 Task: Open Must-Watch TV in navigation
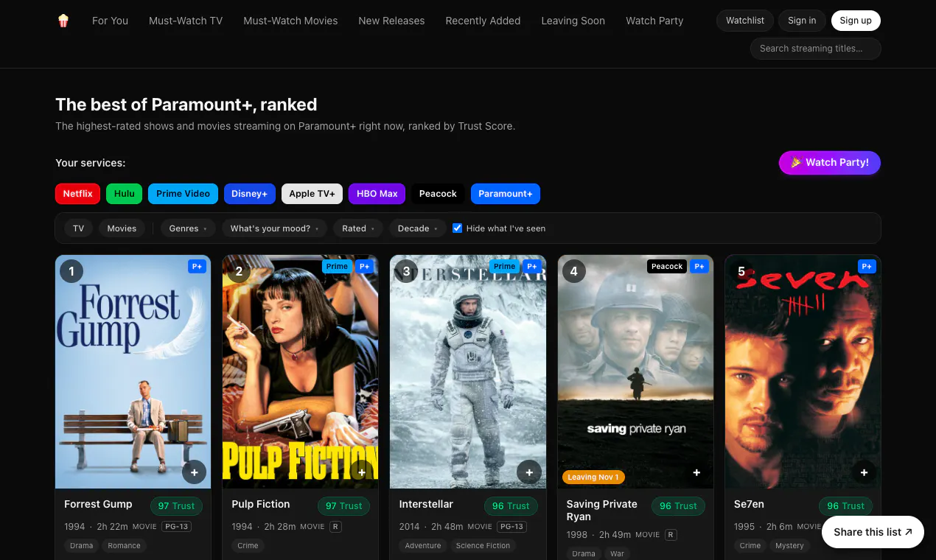coord(186,21)
